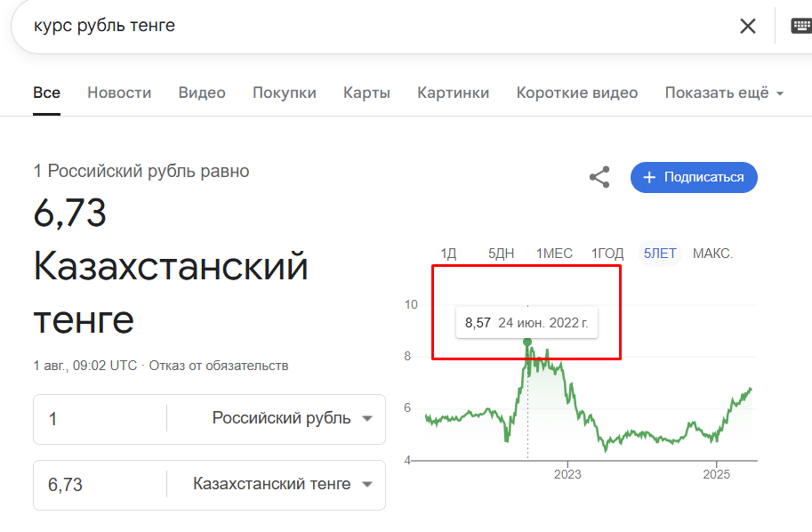The width and height of the screenshot is (812, 532).
Task: Select the Картинки tab
Action: (x=454, y=93)
